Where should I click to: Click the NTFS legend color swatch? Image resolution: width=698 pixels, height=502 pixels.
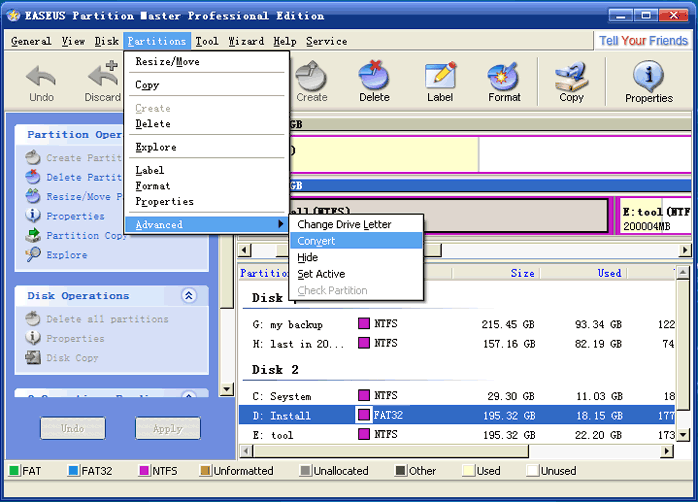tap(144, 470)
